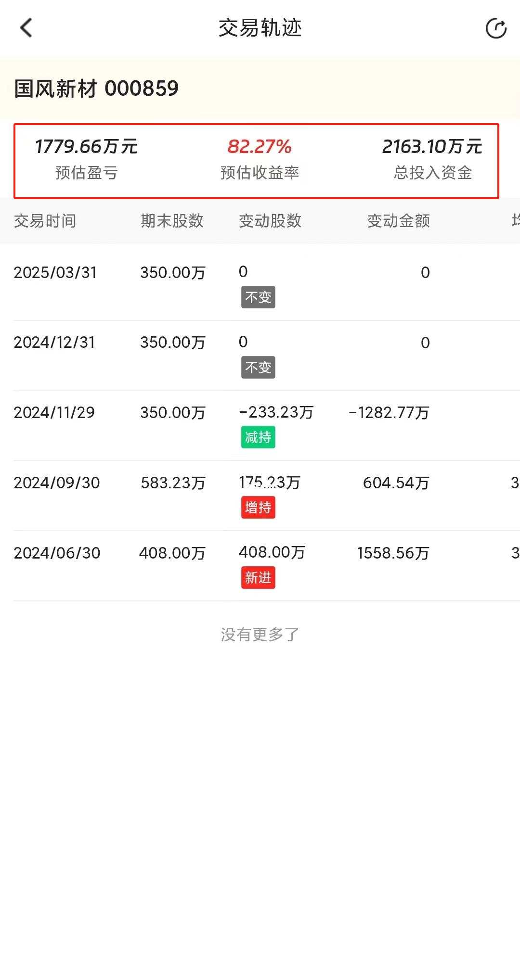Select the -1282.77万 amount value
Image resolution: width=520 pixels, height=980 pixels.
click(x=389, y=413)
